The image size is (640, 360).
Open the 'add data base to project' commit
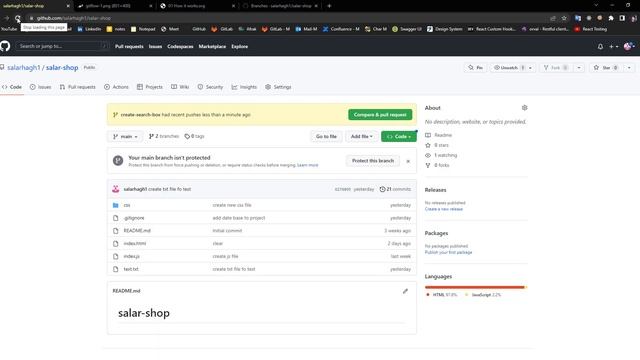point(239,218)
